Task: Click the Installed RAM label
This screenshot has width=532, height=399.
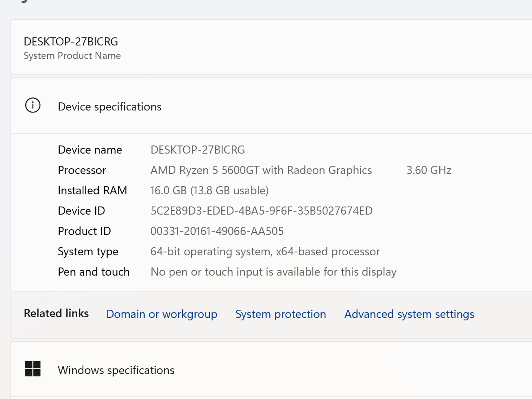Action: click(92, 190)
